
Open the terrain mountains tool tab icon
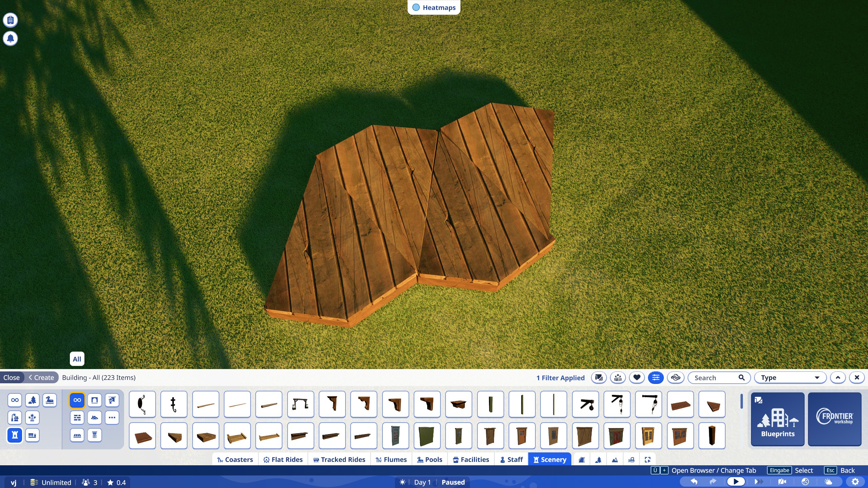(x=615, y=460)
